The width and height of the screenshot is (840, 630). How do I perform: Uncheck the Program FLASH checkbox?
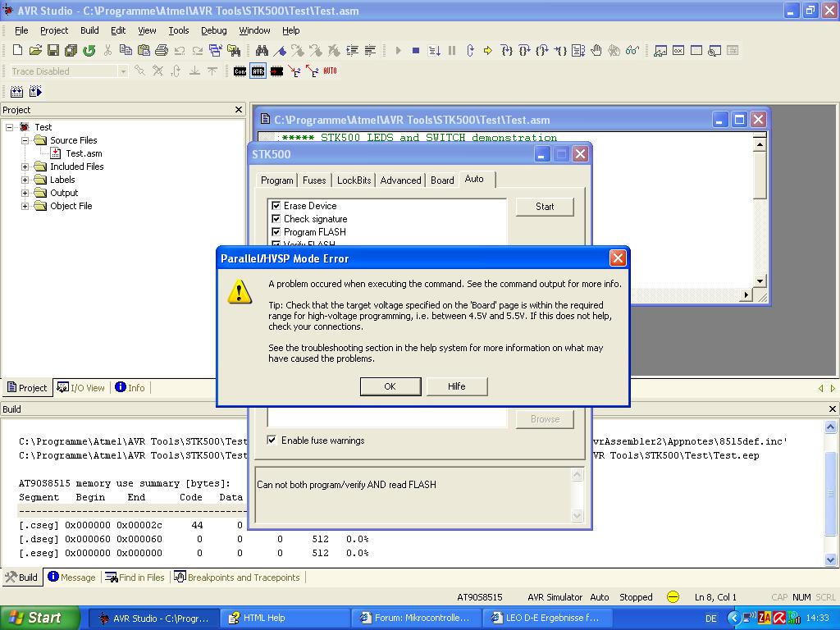(276, 232)
